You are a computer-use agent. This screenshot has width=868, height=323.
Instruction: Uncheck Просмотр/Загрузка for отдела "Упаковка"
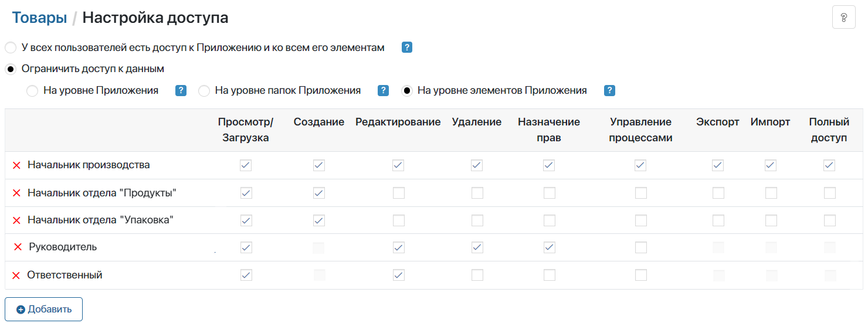click(x=246, y=220)
